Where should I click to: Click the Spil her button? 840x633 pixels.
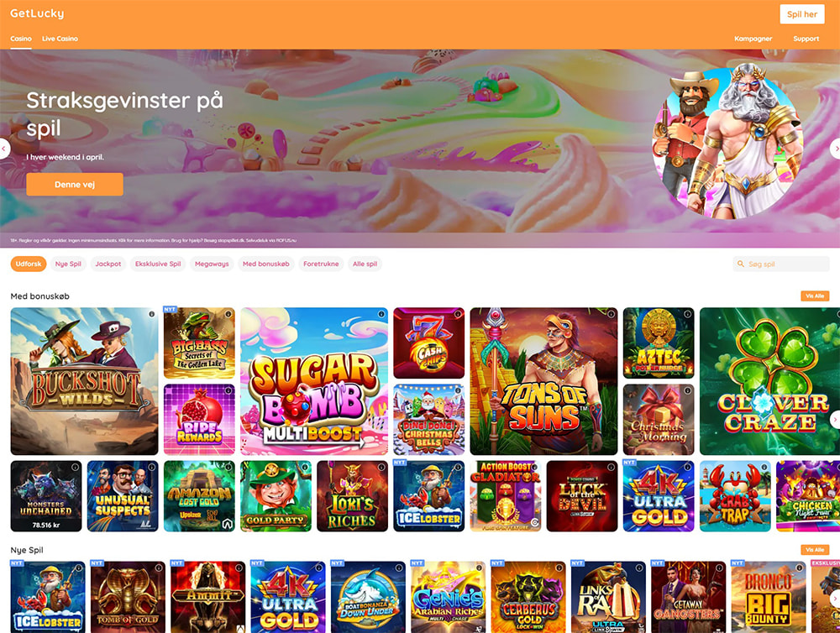[802, 14]
